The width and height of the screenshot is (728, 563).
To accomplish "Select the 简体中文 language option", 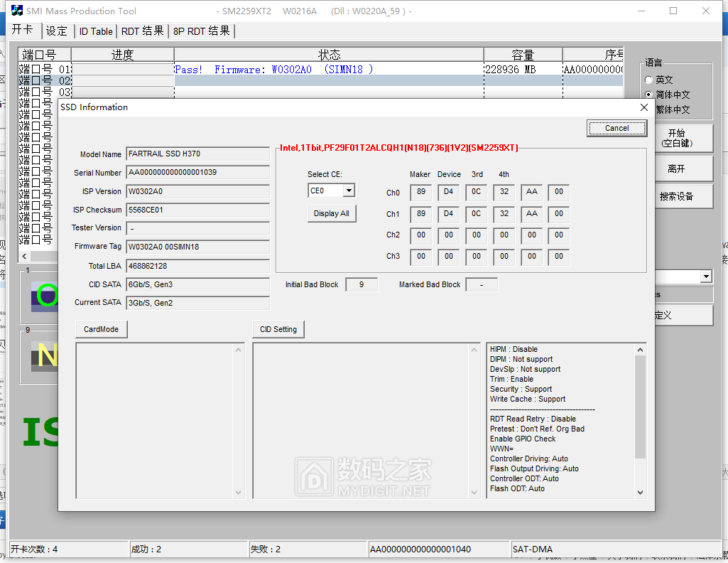I will click(649, 95).
